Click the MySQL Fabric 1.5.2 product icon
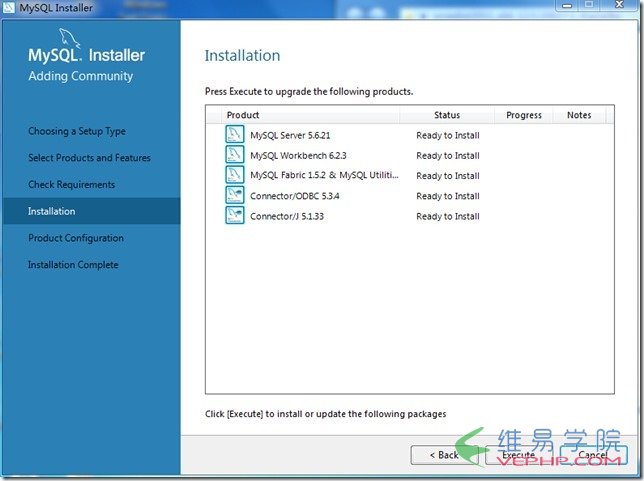Screen dimensions: 644x481 [235, 175]
